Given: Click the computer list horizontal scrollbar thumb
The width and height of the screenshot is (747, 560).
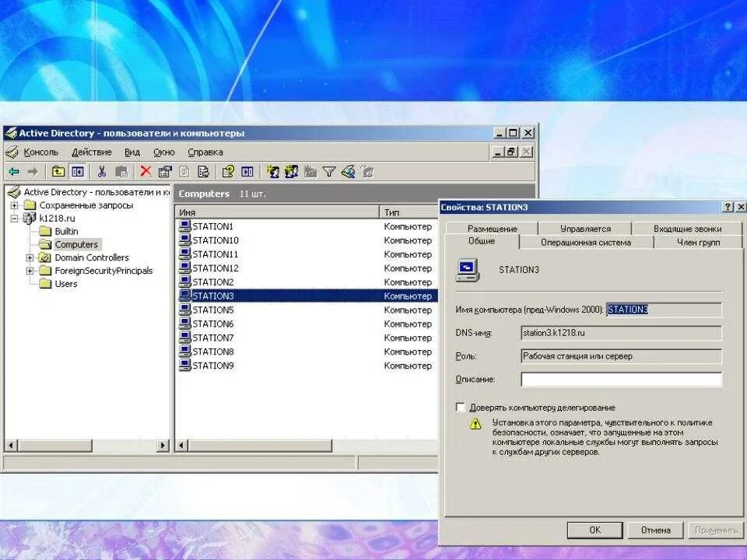Looking at the screenshot, I should [x=260, y=446].
